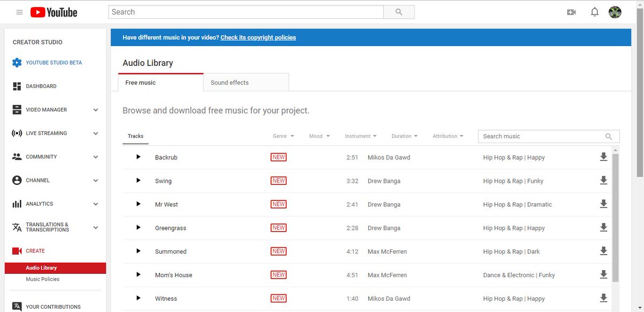The height and width of the screenshot is (312, 644).
Task: Click the Create camera icon
Action: [x=17, y=251]
